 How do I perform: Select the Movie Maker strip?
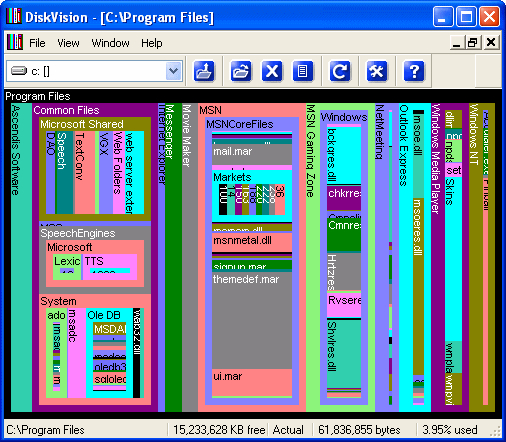coord(190,257)
